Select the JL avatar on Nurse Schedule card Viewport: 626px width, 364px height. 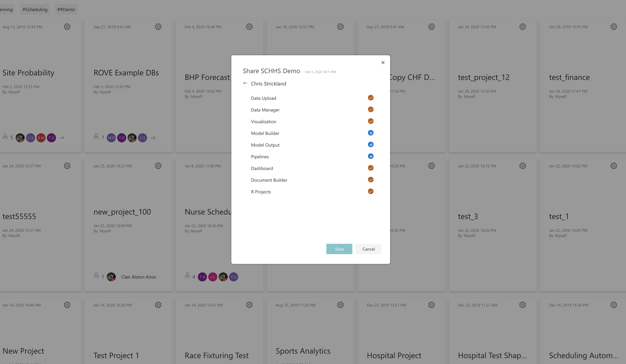(213, 277)
